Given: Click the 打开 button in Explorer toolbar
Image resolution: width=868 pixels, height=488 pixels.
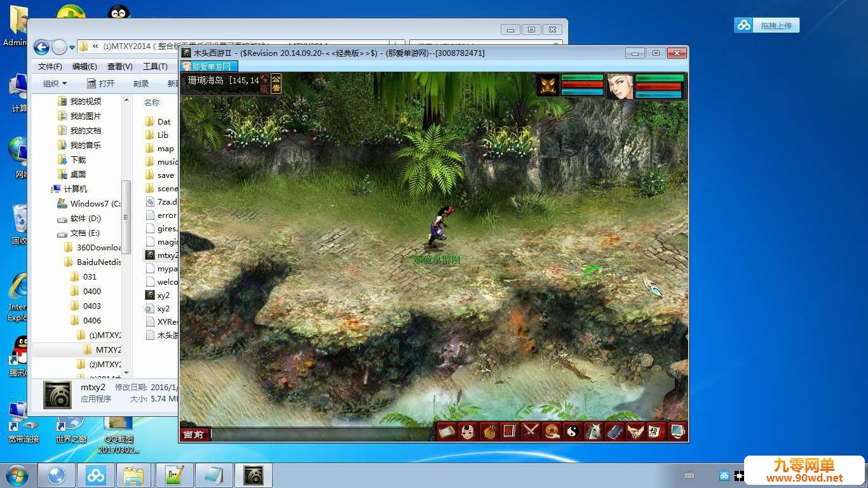Looking at the screenshot, I should (x=100, y=83).
